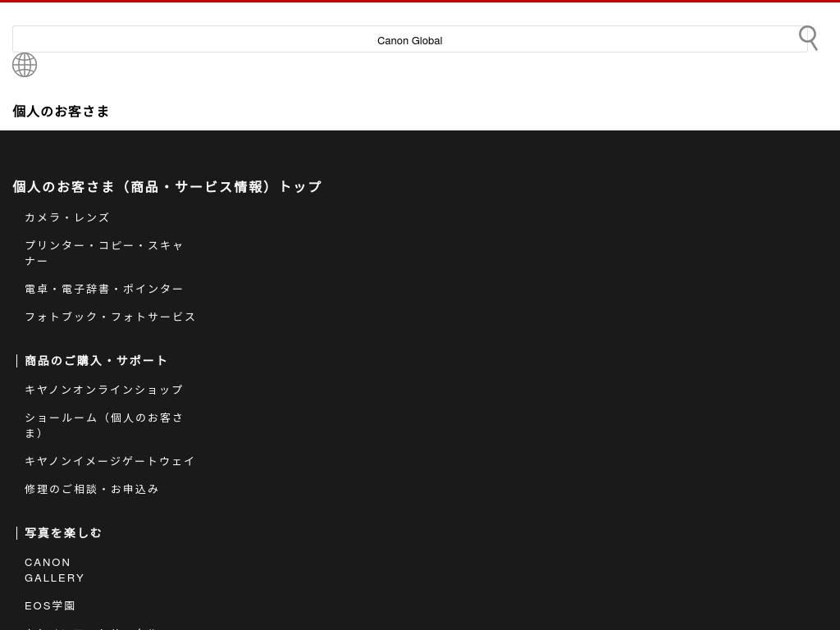Select 写真を楽しむ section heading
The width and height of the screenshot is (840, 630).
(x=63, y=533)
